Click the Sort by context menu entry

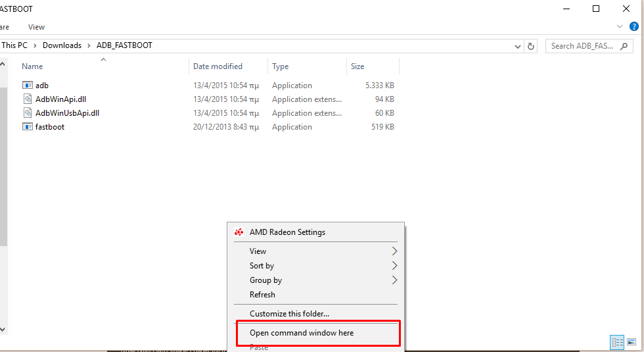[315, 266]
